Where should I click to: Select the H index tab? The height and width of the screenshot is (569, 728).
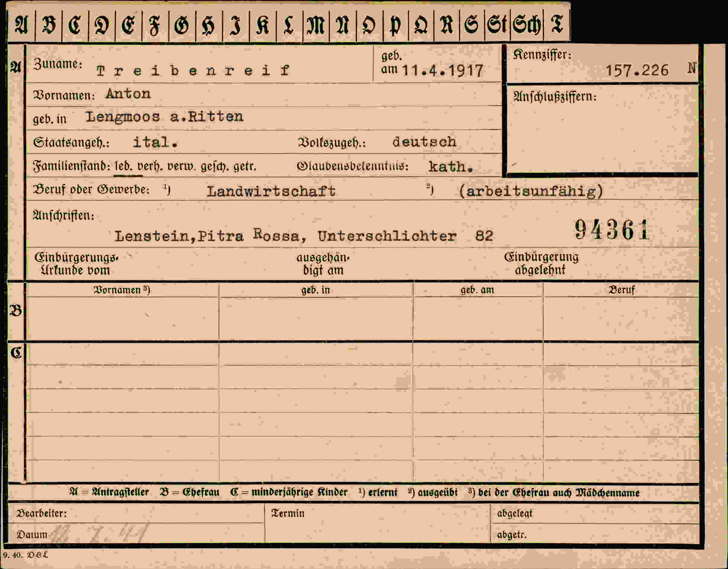point(209,25)
